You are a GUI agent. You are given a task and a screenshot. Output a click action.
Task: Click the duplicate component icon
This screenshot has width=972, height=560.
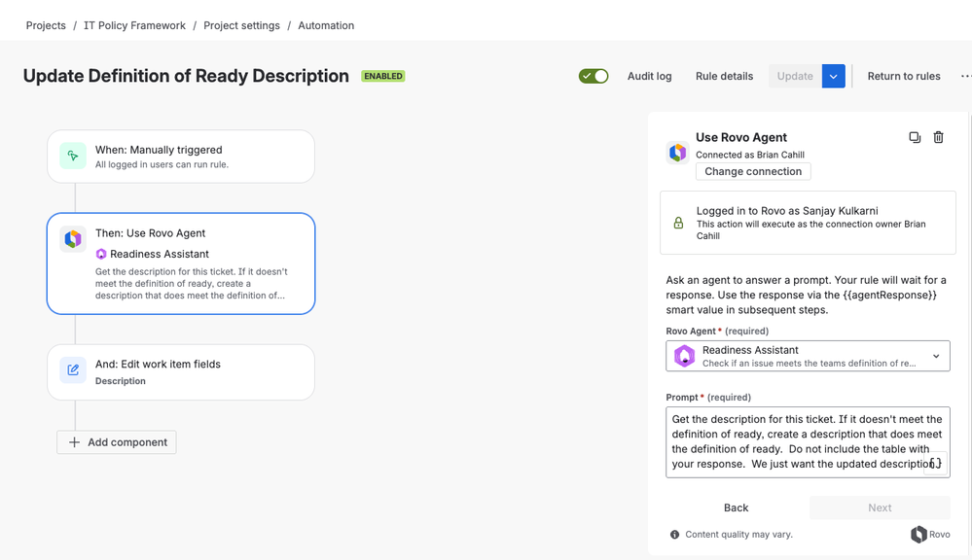(915, 137)
